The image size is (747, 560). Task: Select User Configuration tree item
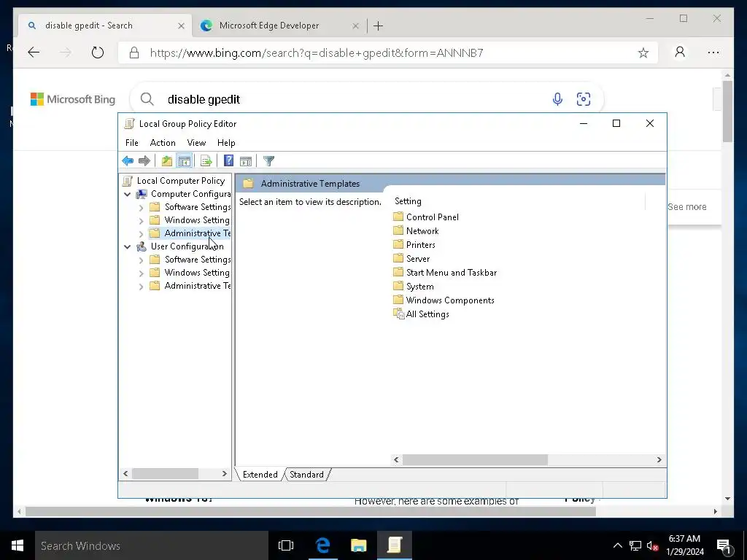tap(181, 246)
